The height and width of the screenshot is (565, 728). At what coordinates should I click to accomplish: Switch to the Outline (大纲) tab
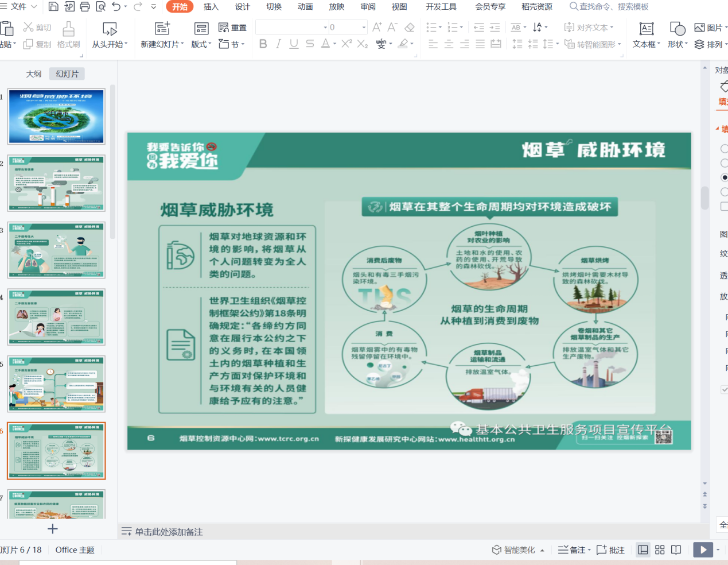pyautogui.click(x=34, y=73)
